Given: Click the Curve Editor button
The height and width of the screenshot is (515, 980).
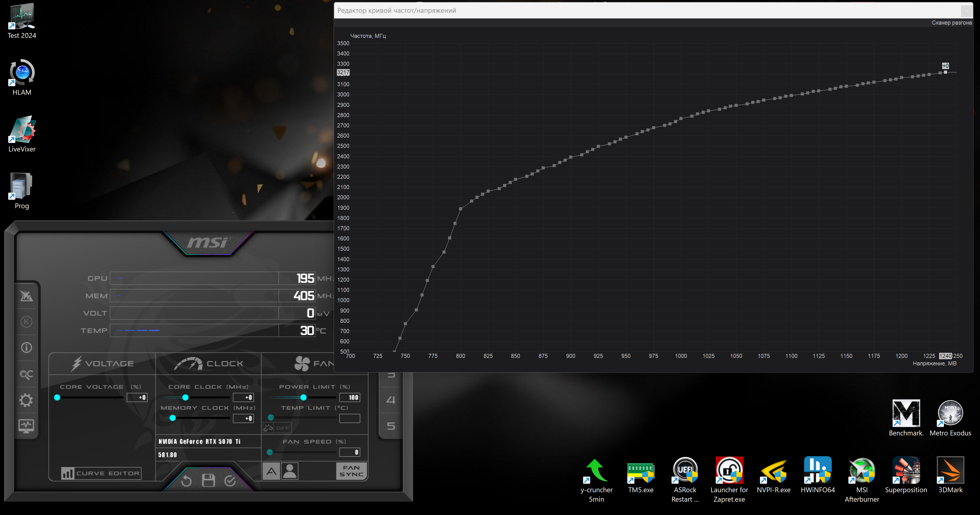Looking at the screenshot, I should point(101,473).
